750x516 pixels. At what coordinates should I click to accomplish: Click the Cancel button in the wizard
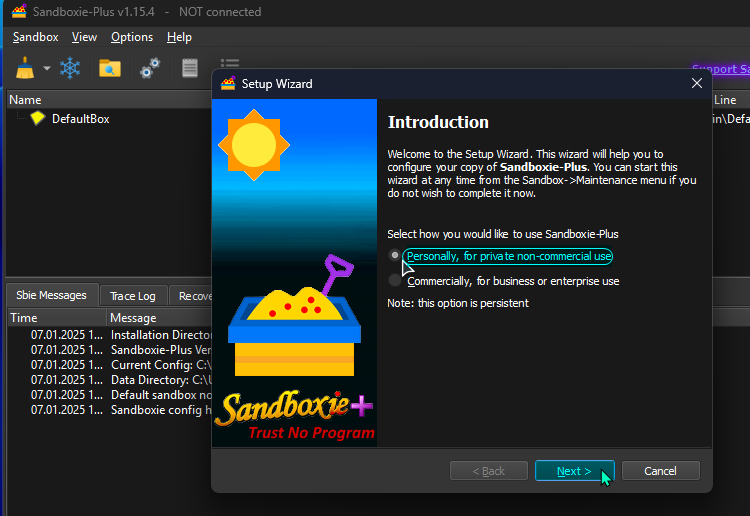[x=661, y=471]
